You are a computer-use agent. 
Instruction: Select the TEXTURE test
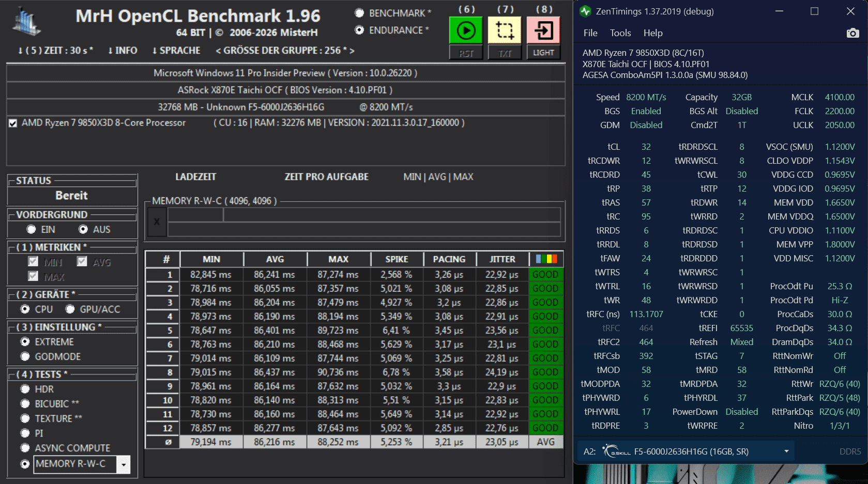25,418
